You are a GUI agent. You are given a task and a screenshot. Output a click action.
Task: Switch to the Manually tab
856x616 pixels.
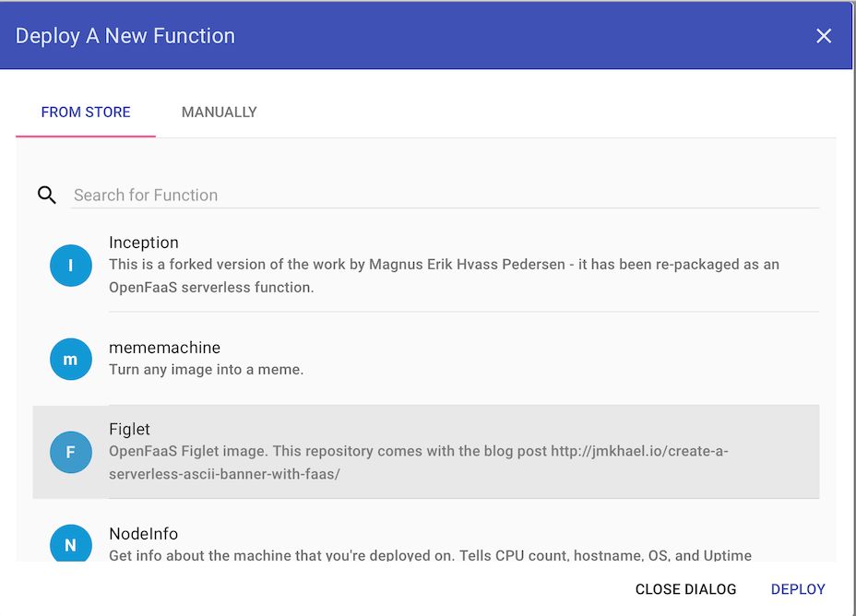point(219,112)
